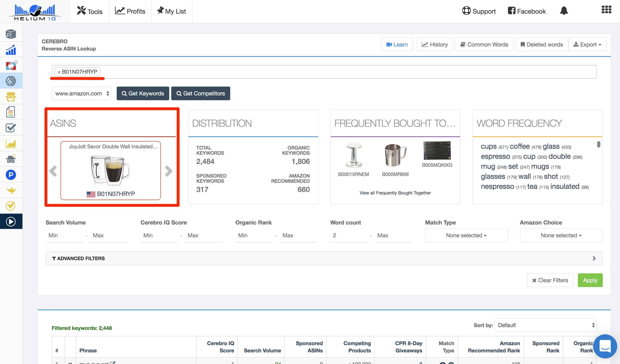Image resolution: width=620 pixels, height=364 pixels.
Task: Open the apps grid icon
Action: (x=606, y=10)
